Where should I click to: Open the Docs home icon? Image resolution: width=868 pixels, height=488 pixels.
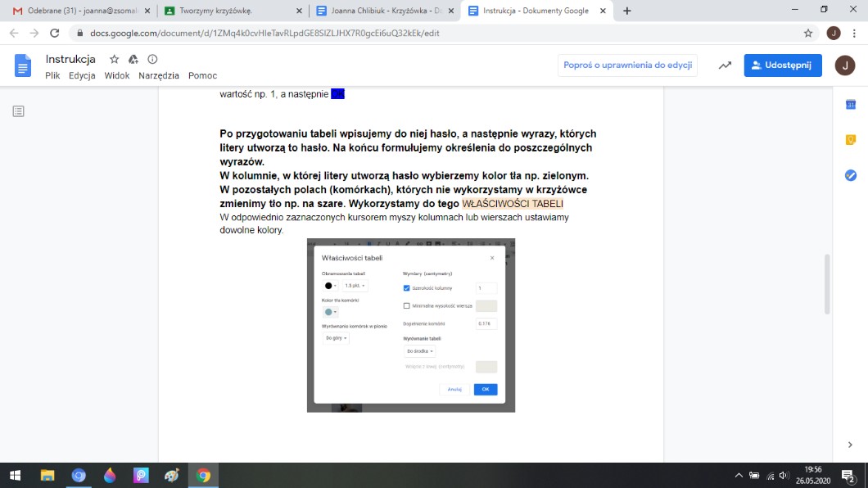tap(23, 66)
